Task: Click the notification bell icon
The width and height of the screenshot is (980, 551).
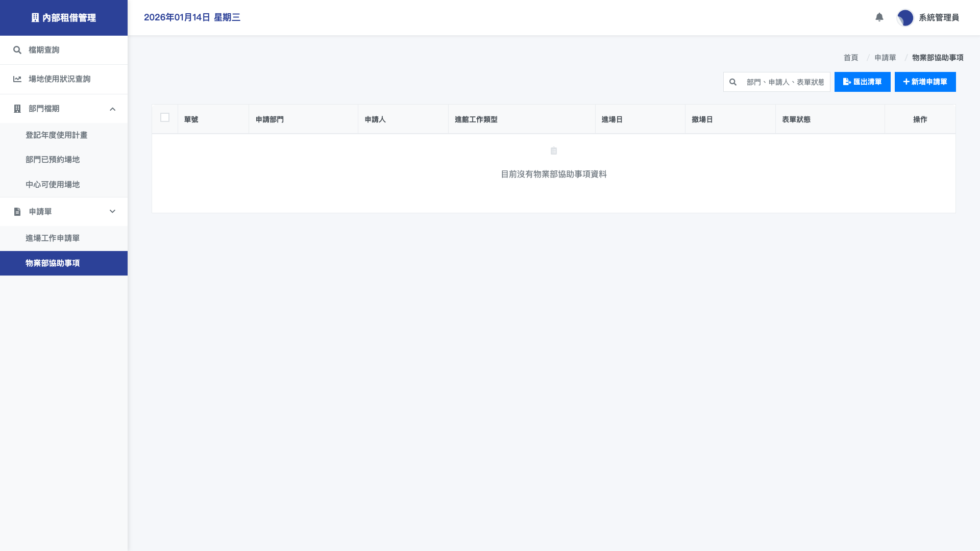Action: pyautogui.click(x=879, y=17)
